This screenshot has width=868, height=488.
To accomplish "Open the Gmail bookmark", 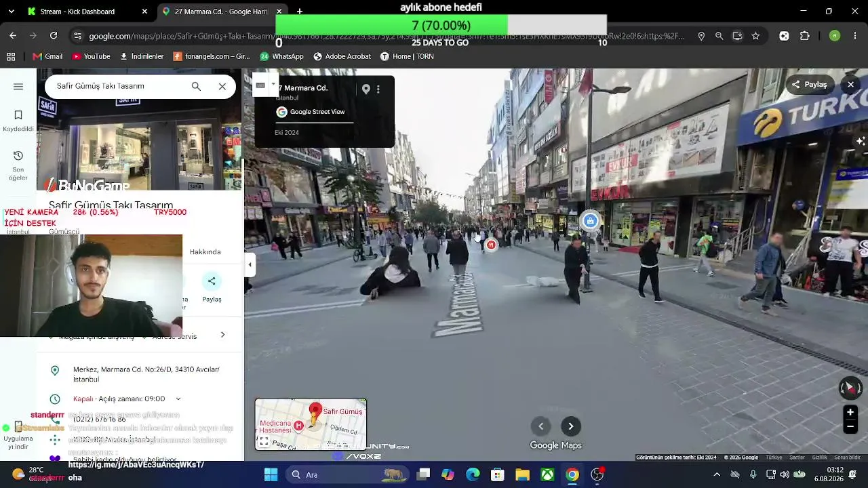I will (x=47, y=56).
